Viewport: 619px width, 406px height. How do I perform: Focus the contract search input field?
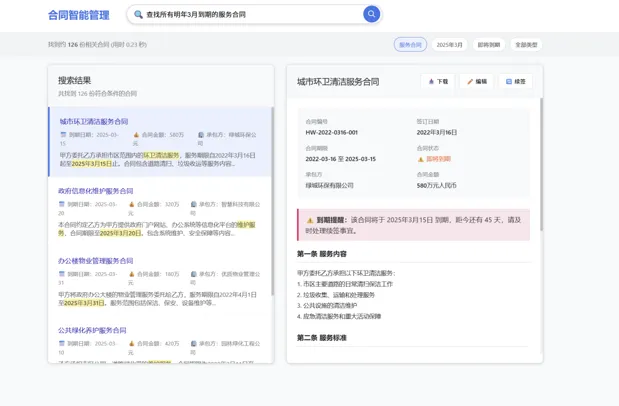[x=253, y=15]
